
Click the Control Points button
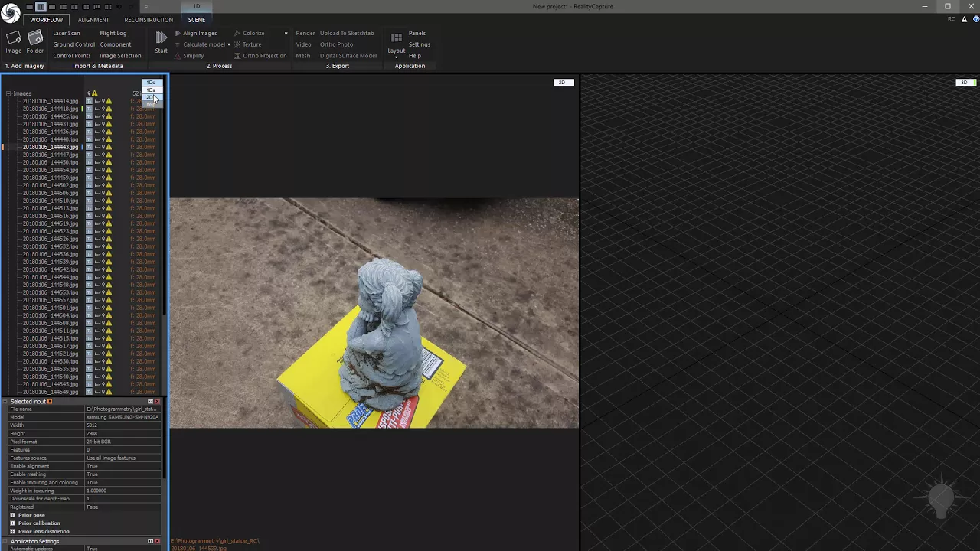(x=72, y=55)
